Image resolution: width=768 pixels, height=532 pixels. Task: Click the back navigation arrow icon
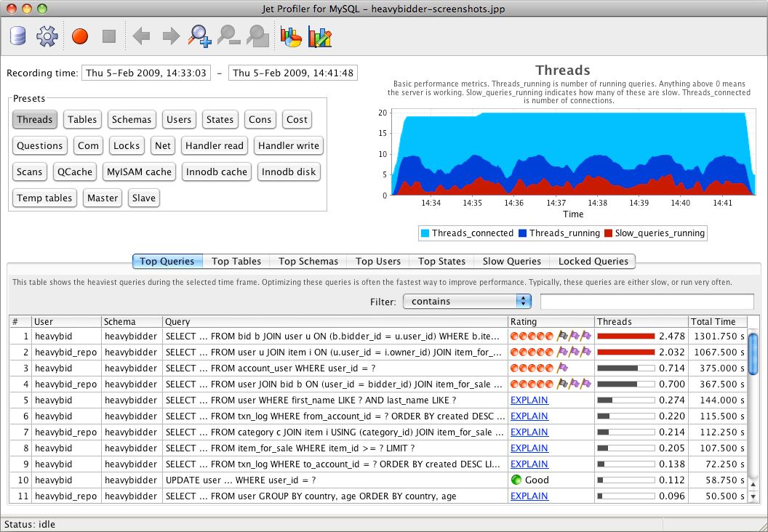point(142,36)
